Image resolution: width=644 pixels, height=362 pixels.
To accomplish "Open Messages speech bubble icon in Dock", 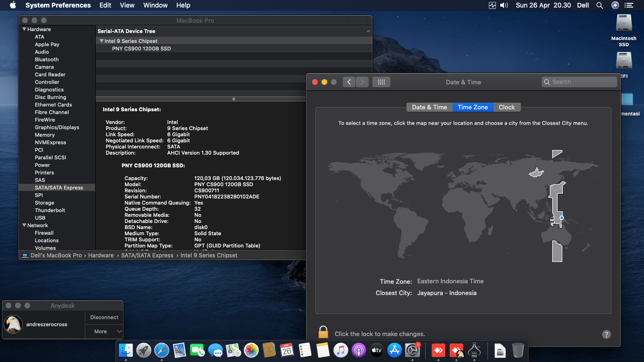I will pos(215,350).
